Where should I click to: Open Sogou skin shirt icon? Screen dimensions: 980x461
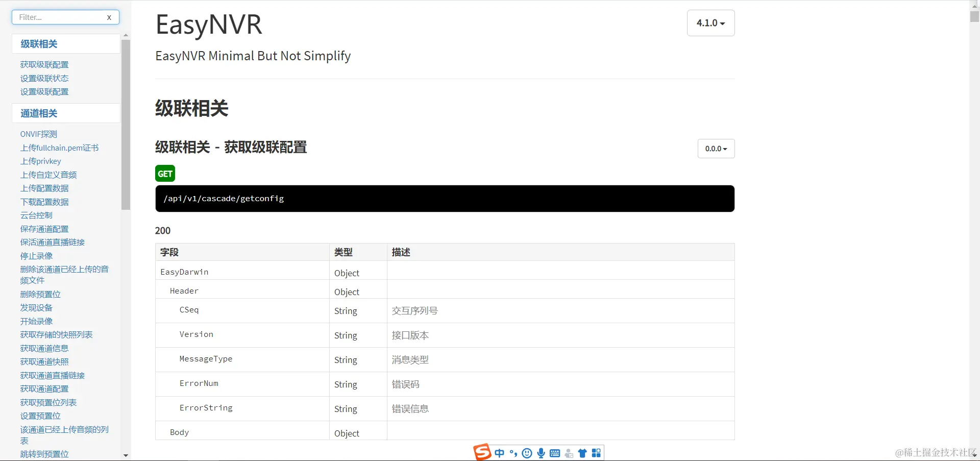[582, 453]
